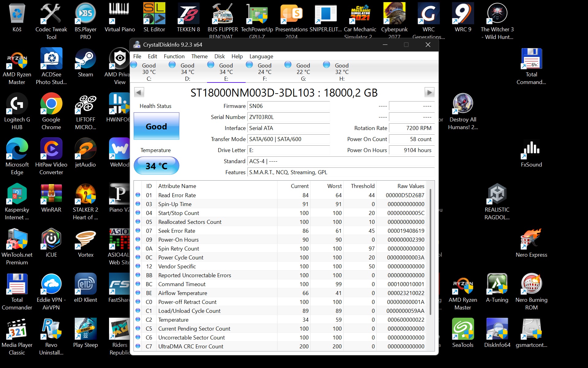Click the 34 °C temperature button
588x368 pixels.
pyautogui.click(x=156, y=166)
